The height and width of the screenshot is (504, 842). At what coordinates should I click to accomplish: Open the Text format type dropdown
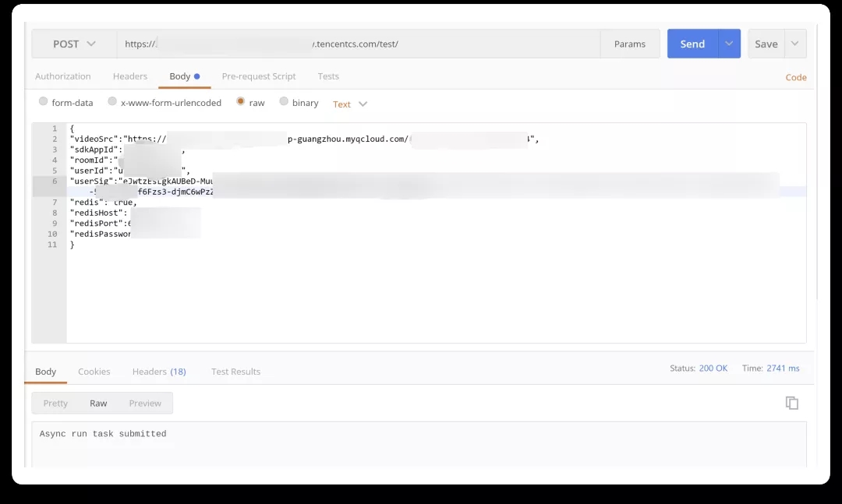tap(350, 104)
